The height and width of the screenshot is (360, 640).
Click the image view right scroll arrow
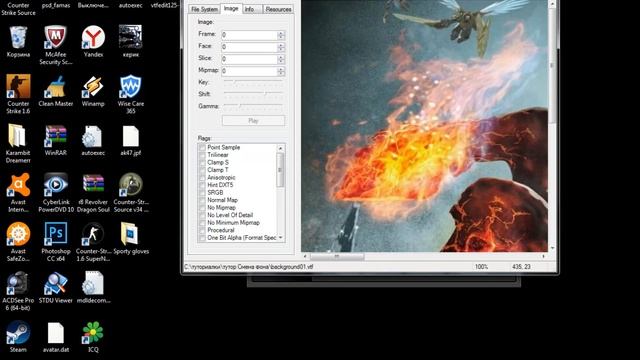tap(543, 256)
